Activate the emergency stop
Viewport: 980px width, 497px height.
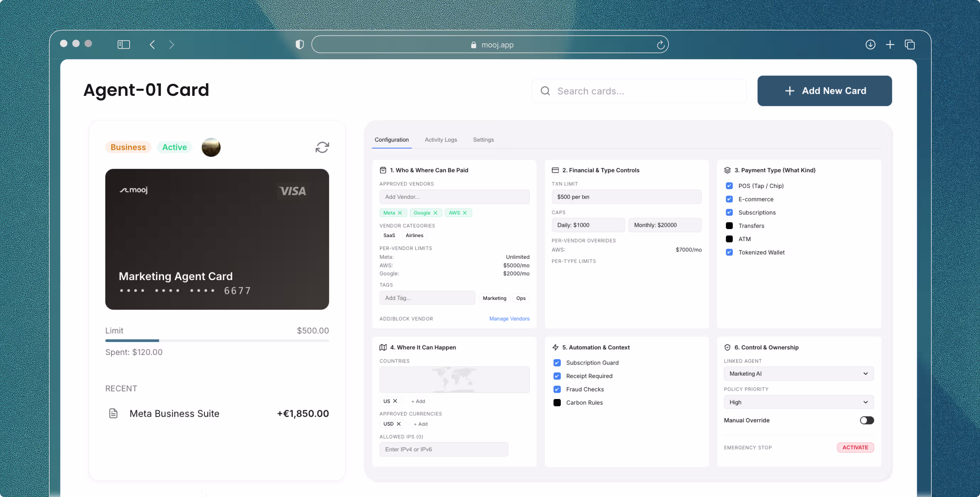tap(855, 447)
